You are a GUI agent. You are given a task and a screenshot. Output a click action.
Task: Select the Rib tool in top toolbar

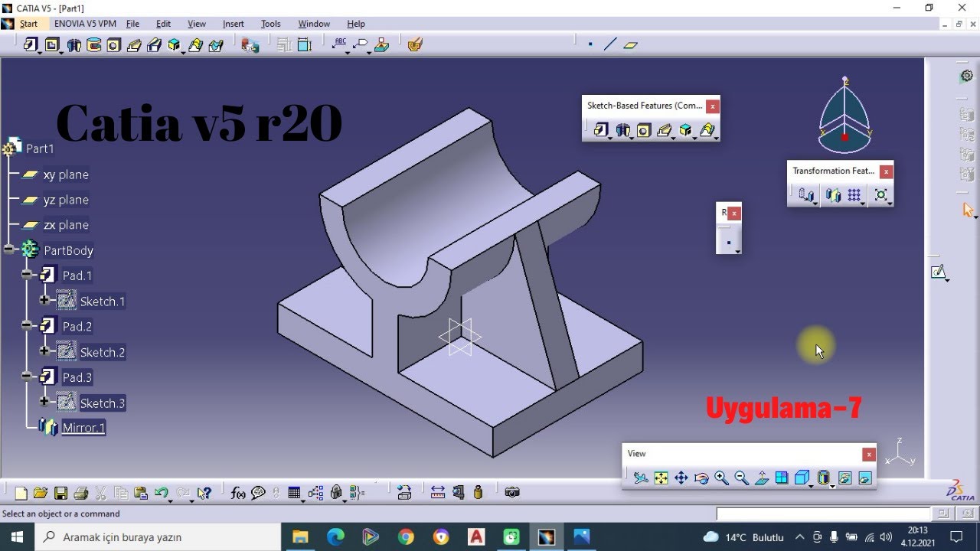134,45
